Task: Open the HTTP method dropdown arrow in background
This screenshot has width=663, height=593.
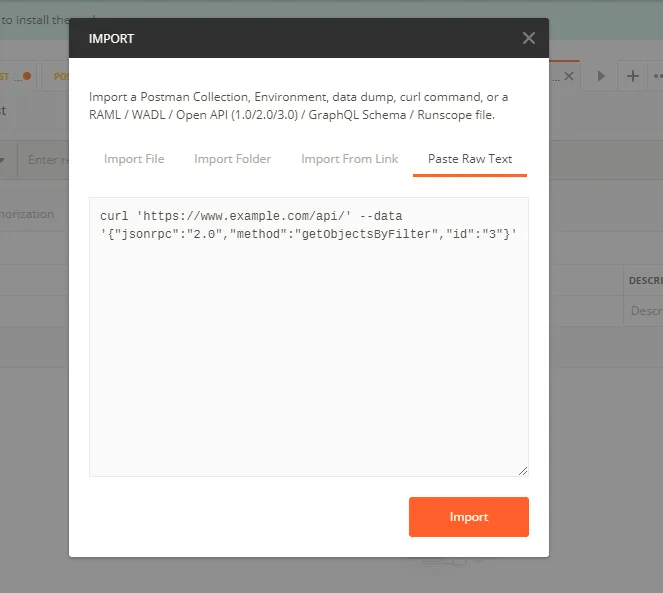Action: (x=2, y=160)
